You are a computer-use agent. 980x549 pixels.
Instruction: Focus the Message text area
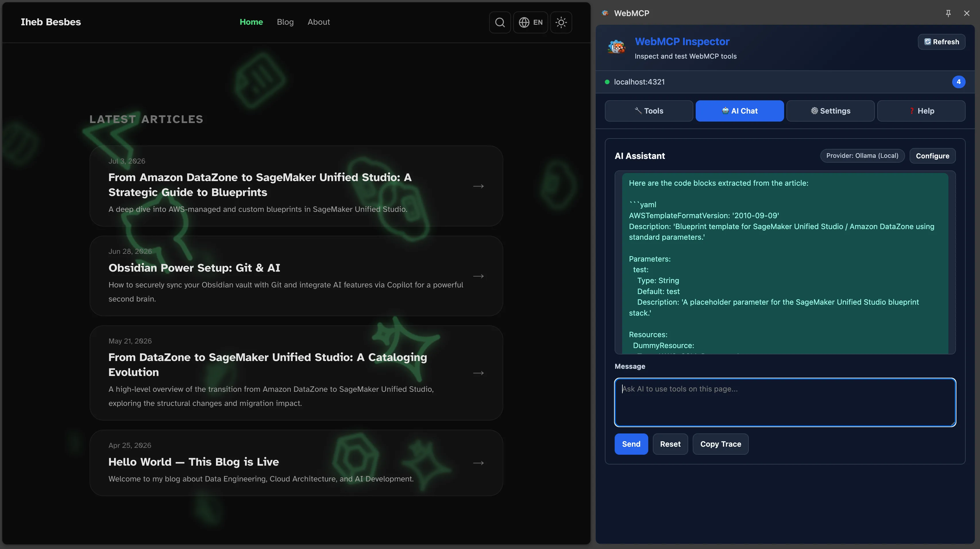point(785,402)
